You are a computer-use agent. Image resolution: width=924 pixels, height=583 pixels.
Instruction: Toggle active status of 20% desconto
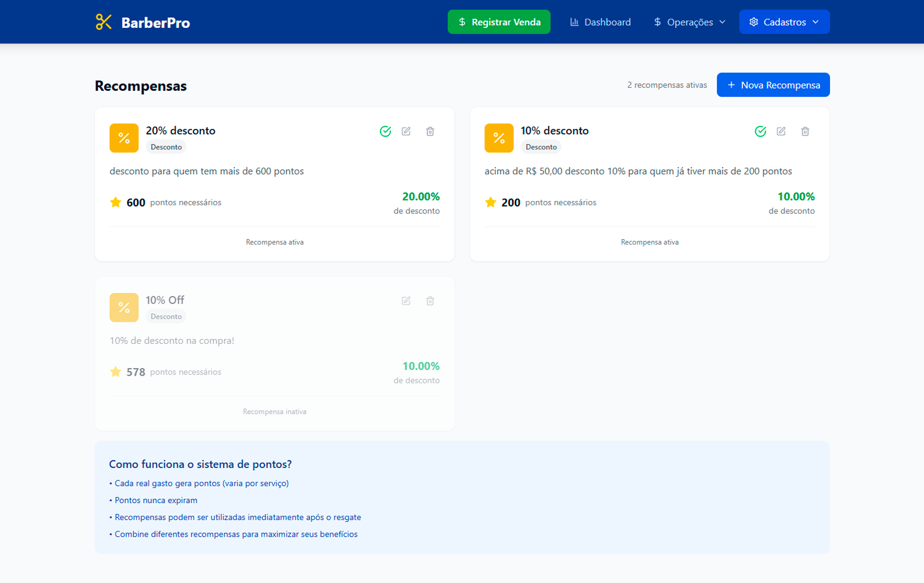tap(385, 131)
